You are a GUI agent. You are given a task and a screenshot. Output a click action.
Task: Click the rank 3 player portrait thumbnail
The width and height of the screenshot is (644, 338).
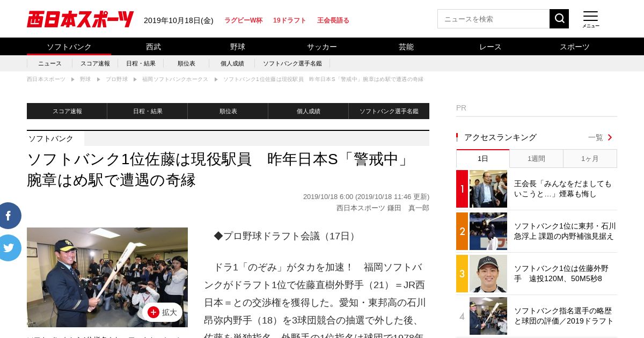tap(488, 274)
